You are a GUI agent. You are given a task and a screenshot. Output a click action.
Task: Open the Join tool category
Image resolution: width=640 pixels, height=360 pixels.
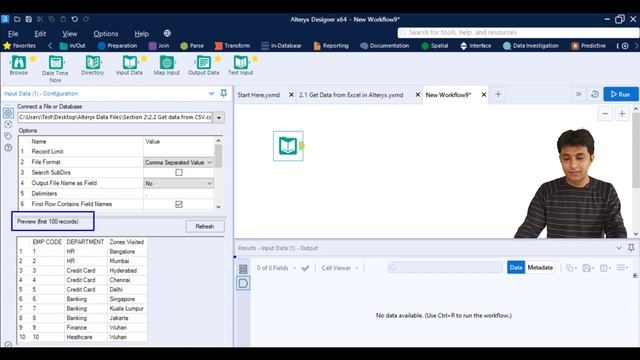tap(159, 46)
